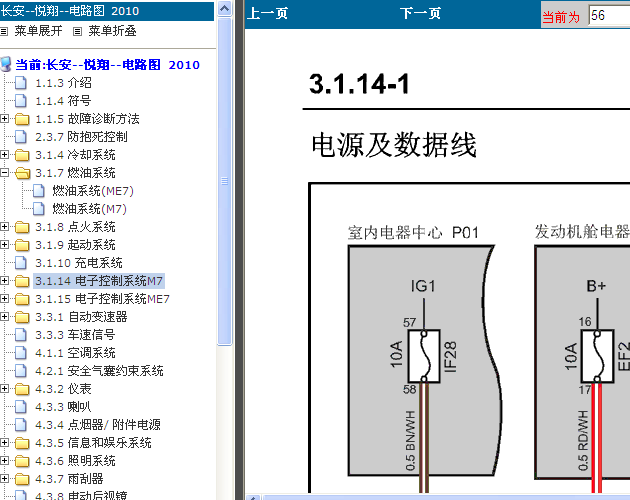The image size is (630, 500).
Task: Click the folder icon for 1.1.5 故障诊断方法
Action: pos(22,119)
